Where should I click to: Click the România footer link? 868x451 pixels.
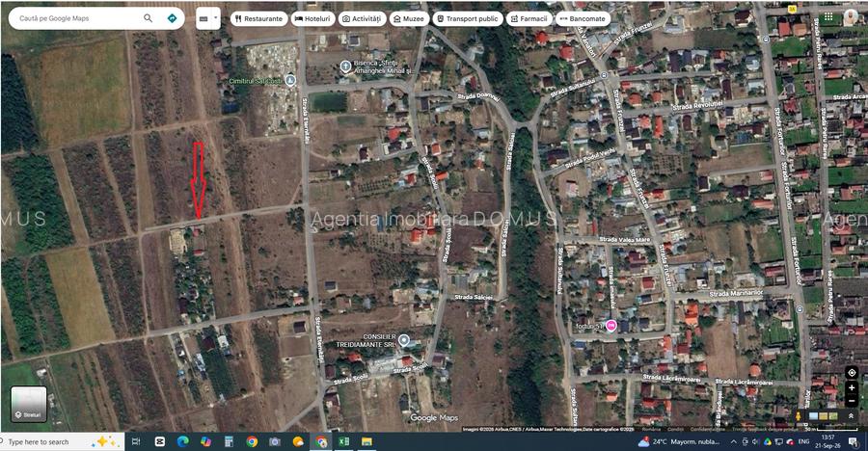pyautogui.click(x=651, y=430)
